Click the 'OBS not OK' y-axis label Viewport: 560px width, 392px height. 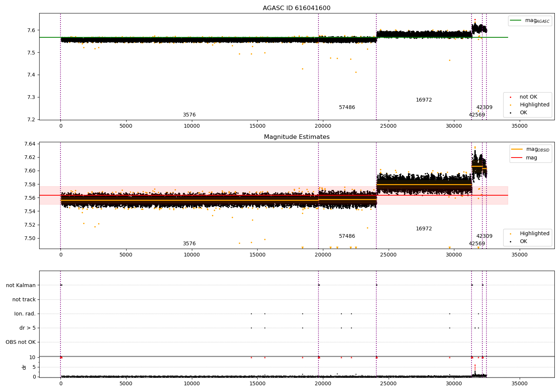(x=21, y=342)
